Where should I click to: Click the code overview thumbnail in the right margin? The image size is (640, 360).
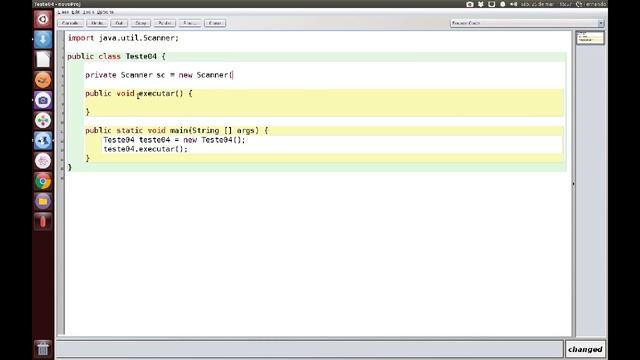pyautogui.click(x=590, y=38)
